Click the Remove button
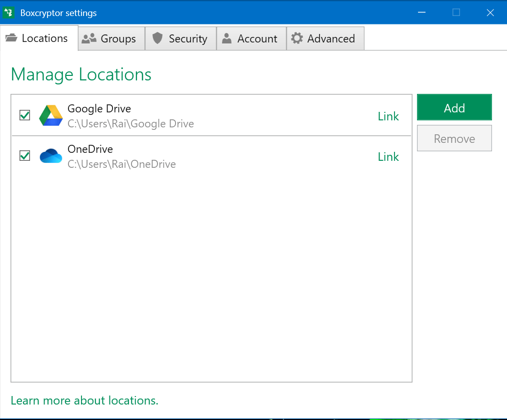The width and height of the screenshot is (507, 420). pos(454,138)
